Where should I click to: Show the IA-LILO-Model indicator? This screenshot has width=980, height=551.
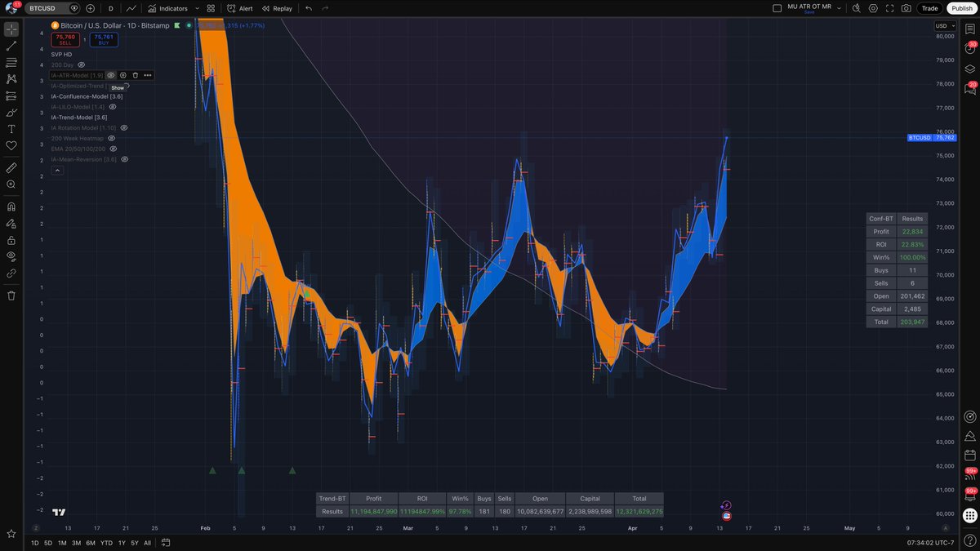[x=113, y=106]
